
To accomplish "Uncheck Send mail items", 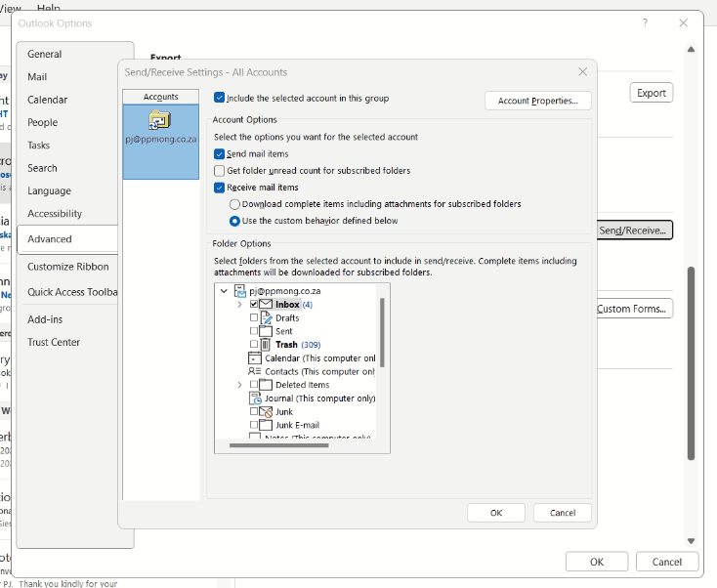I will 220,153.
